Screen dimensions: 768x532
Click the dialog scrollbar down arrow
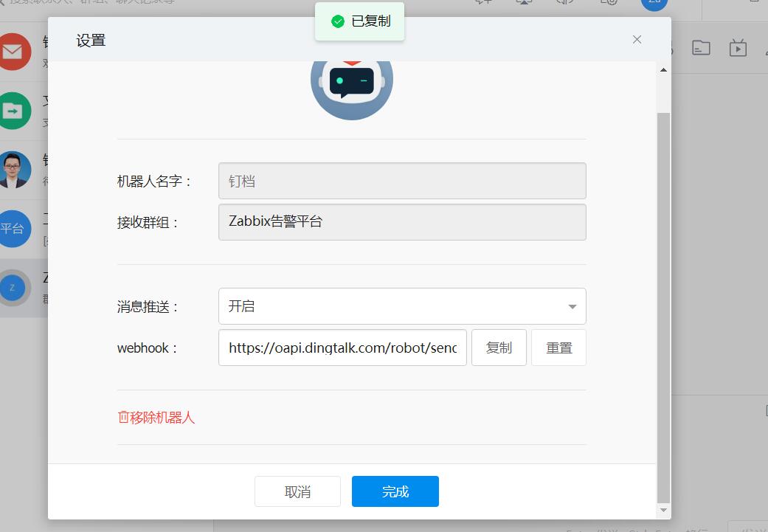pyautogui.click(x=664, y=510)
